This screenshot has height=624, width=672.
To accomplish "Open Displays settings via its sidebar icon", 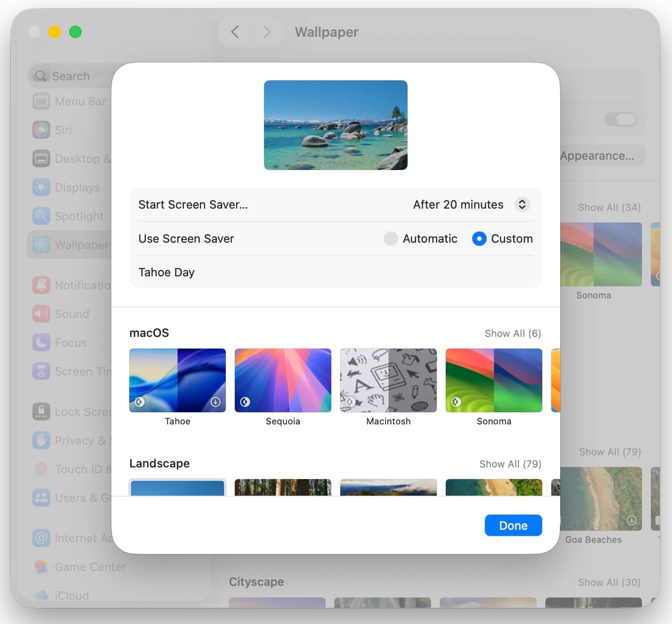I will 41,188.
